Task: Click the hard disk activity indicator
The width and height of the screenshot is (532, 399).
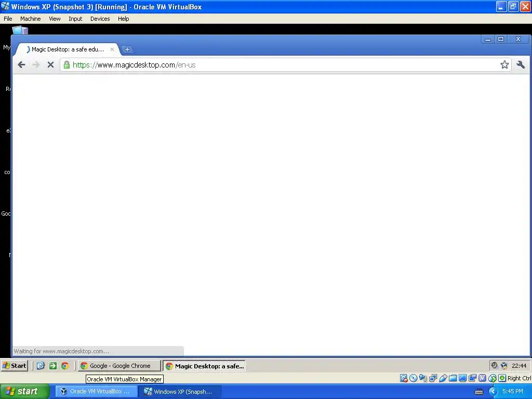Action: [403, 378]
